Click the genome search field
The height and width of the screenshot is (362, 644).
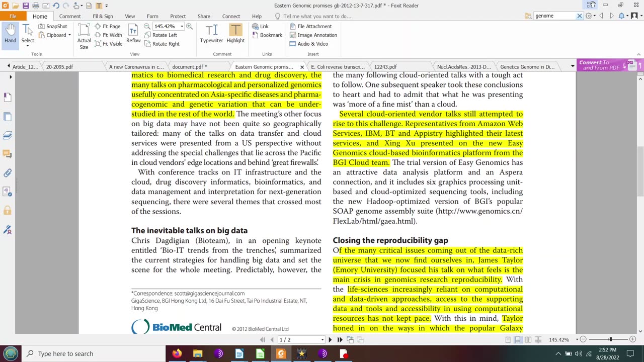[x=554, y=16]
